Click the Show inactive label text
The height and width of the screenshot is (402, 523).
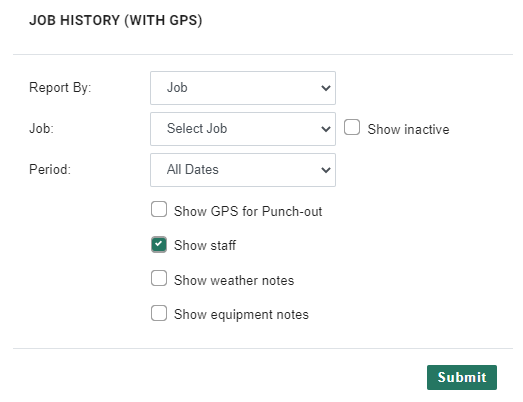pyautogui.click(x=408, y=129)
